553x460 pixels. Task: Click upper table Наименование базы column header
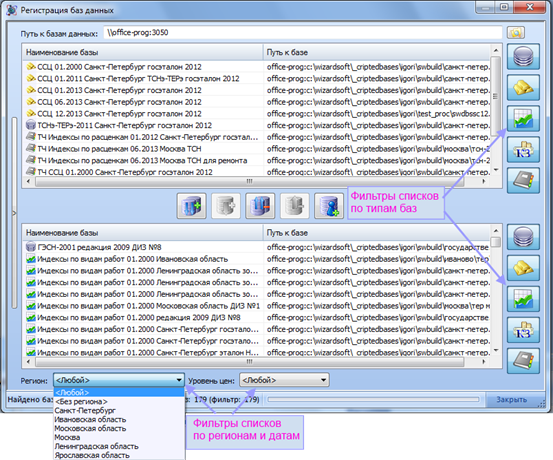[x=142, y=53]
